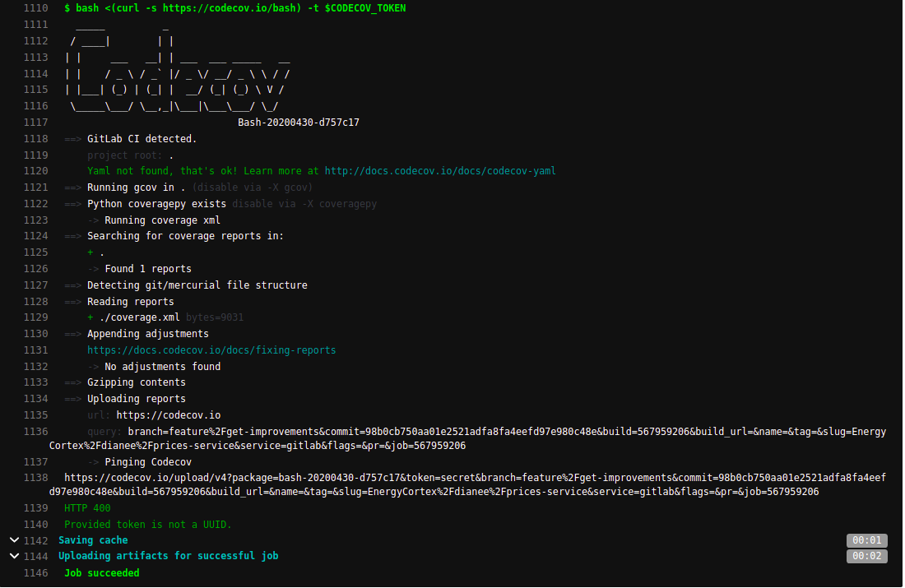Click the query branch=feature parameters line
This screenshot has width=905, height=588.
point(467,438)
